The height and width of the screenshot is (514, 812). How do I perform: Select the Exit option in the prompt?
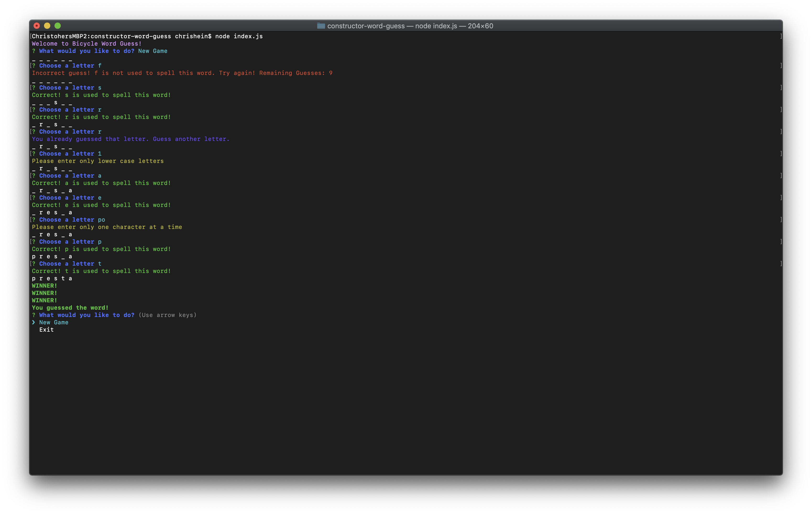pyautogui.click(x=47, y=330)
